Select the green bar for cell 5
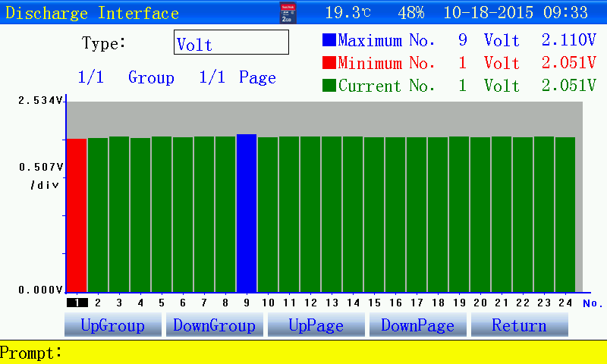Screen dimensions: 607x364 click(x=162, y=214)
